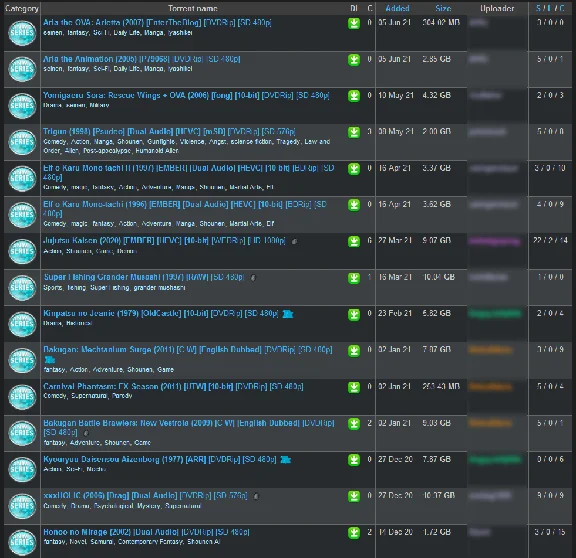Click the Category column header
This screenshot has width=576, height=558.
tap(22, 8)
